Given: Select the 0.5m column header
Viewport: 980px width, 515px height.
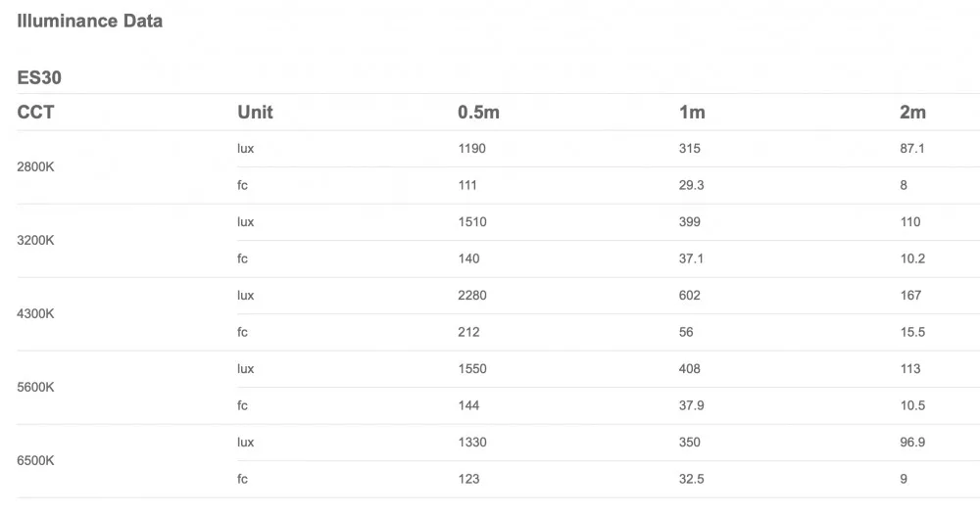Looking at the screenshot, I should click(478, 113).
